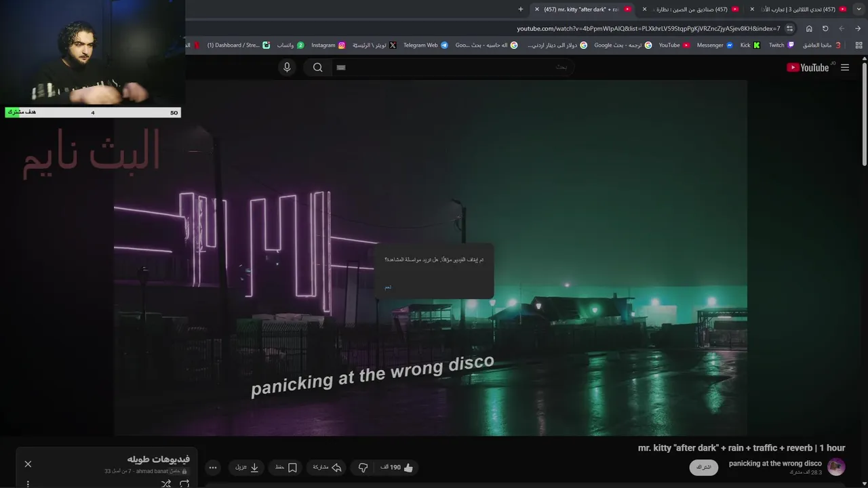
Task: Go to the browser home page icon
Action: (x=809, y=28)
